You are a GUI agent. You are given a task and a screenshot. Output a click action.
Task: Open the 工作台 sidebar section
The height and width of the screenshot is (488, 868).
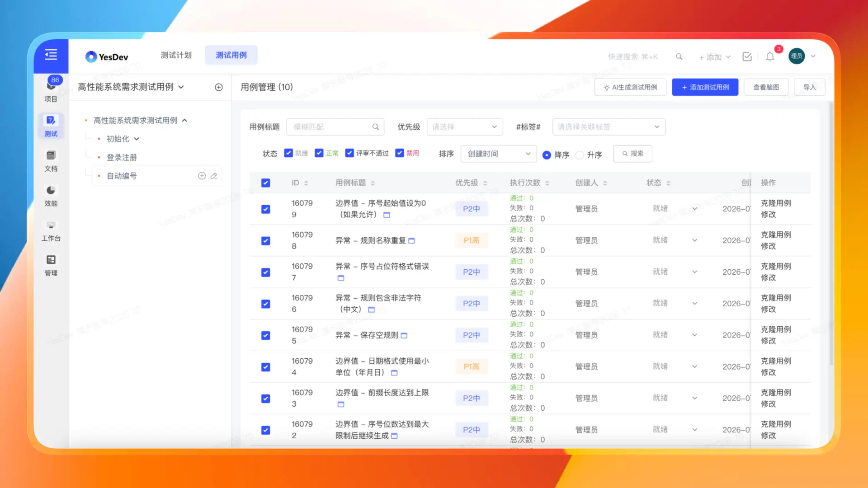coord(51,230)
